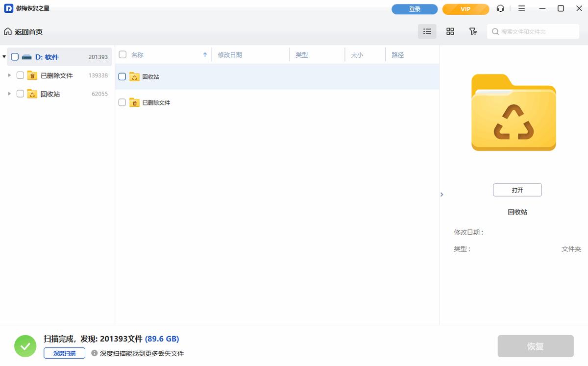This screenshot has height=366, width=588.
Task: Select 回收站 row name in file list
Action: (150, 76)
